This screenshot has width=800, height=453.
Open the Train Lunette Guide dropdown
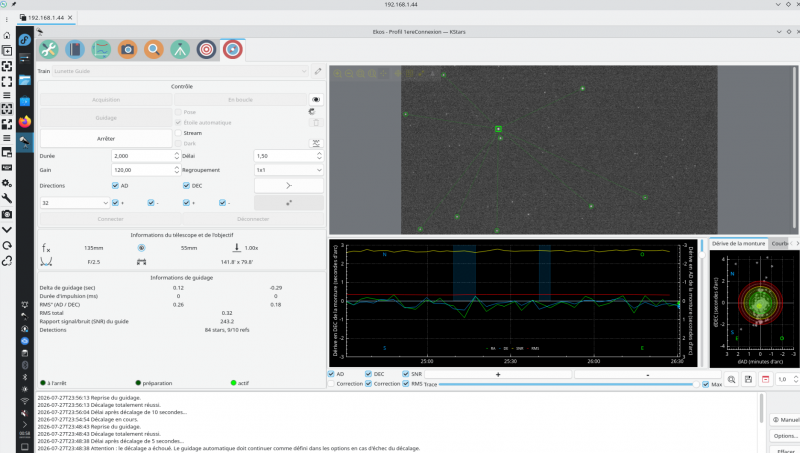coord(181,71)
